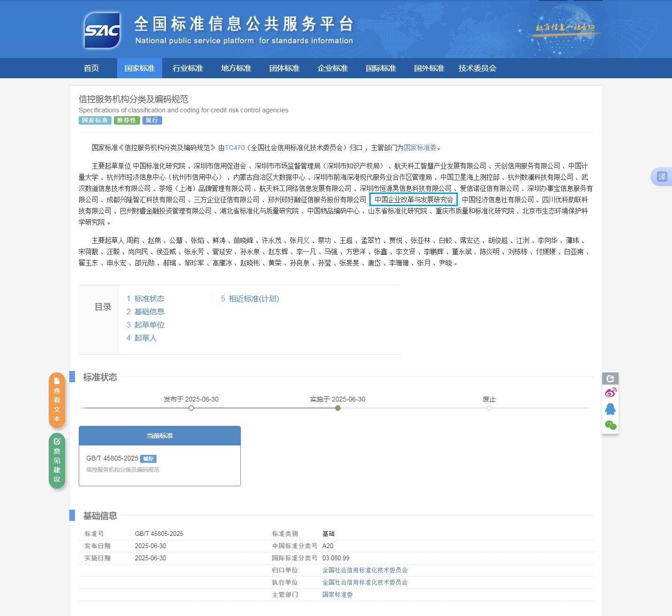This screenshot has width=672, height=616.
Task: Open the translate floating button
Action: 661,177
